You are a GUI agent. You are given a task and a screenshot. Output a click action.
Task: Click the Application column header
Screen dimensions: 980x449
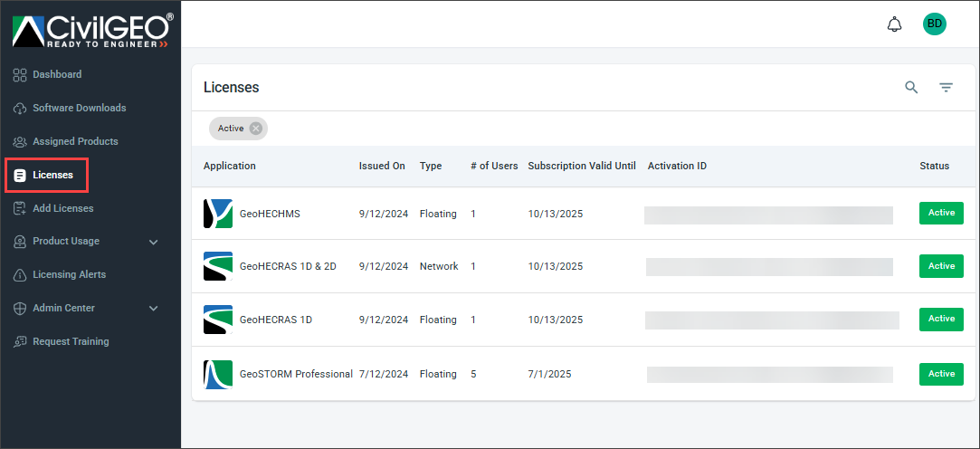(x=229, y=166)
